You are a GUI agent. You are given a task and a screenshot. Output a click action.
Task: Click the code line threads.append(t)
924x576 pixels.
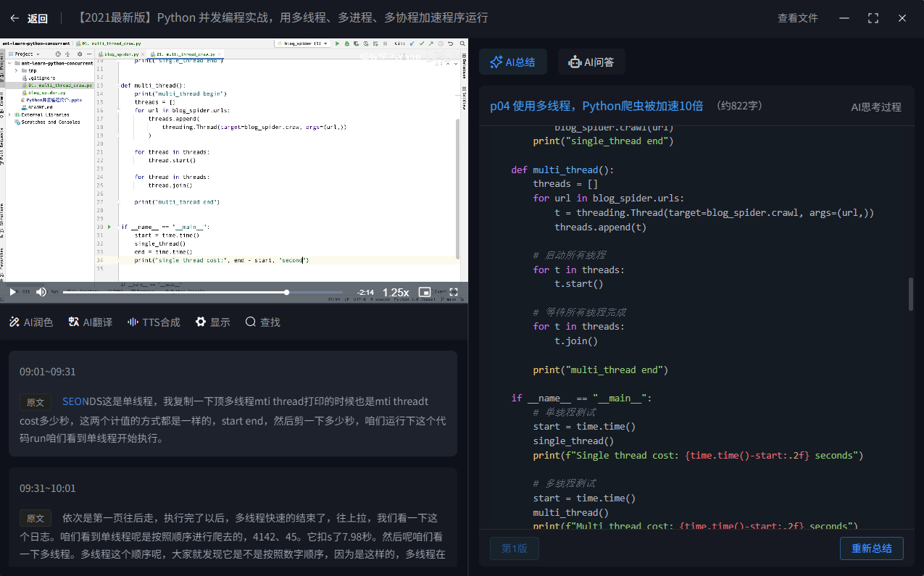click(x=600, y=228)
